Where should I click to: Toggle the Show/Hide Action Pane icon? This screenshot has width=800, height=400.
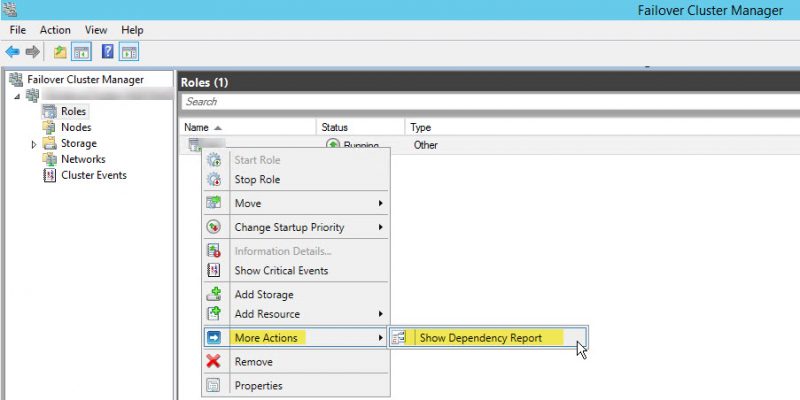(x=129, y=52)
